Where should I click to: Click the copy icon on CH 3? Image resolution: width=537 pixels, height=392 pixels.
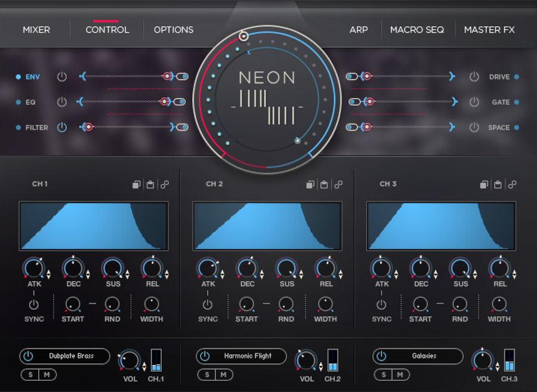484,184
